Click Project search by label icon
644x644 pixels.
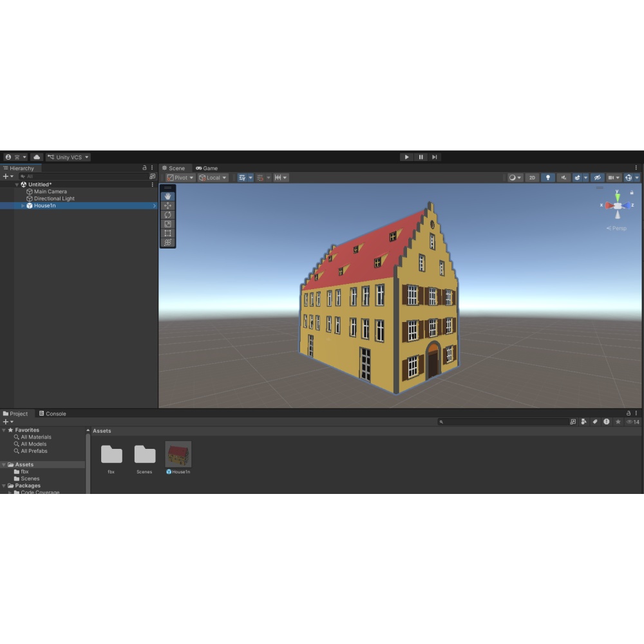(594, 422)
